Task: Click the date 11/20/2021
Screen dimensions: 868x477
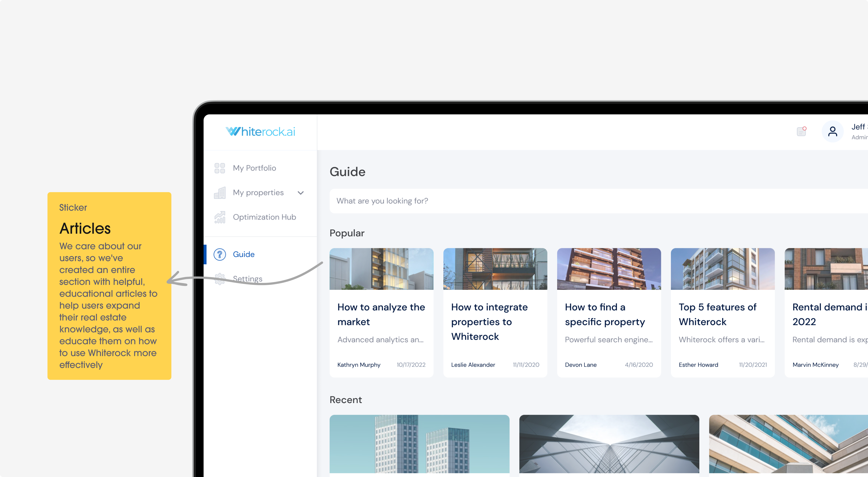Action: 753,365
